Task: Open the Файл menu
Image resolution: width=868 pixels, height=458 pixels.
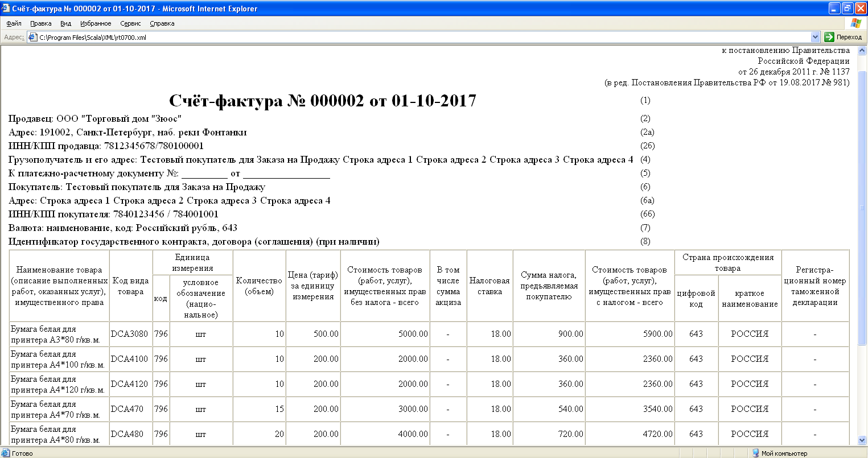Action: [14, 23]
